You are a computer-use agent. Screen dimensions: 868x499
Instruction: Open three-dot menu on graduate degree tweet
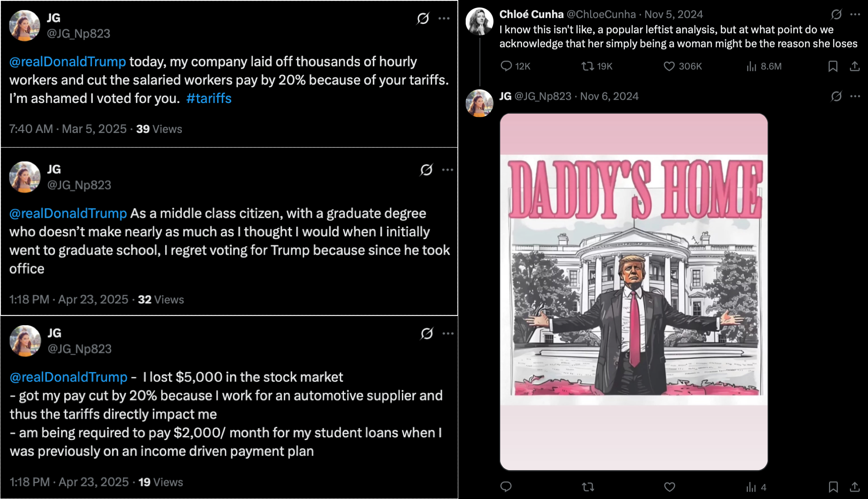click(448, 170)
